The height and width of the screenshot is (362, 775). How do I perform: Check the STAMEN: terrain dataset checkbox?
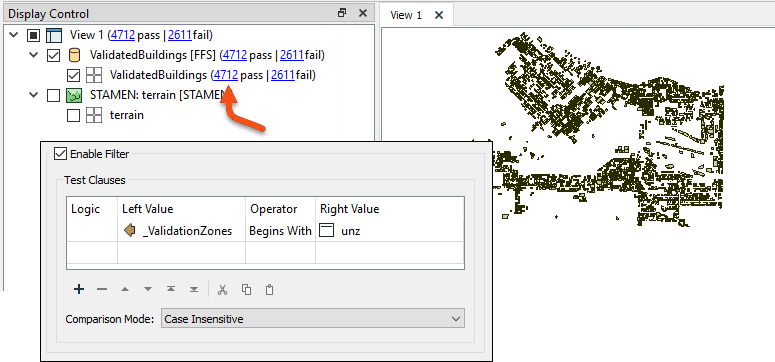(x=53, y=95)
